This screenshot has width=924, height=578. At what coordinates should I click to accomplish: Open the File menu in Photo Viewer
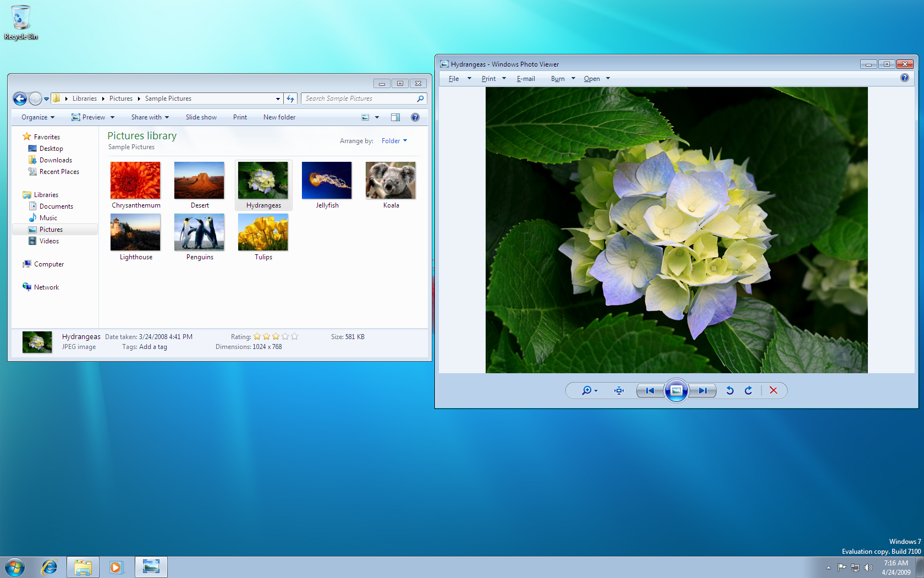click(454, 78)
